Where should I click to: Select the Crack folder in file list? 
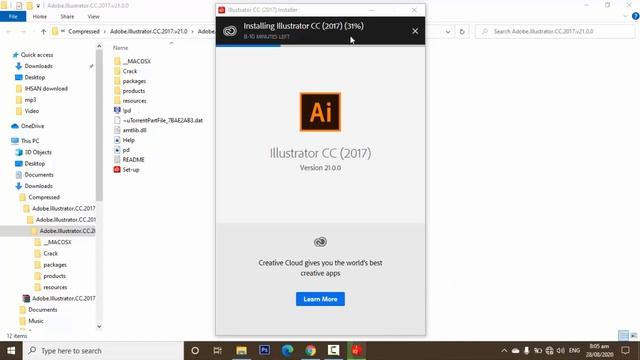pos(125,71)
